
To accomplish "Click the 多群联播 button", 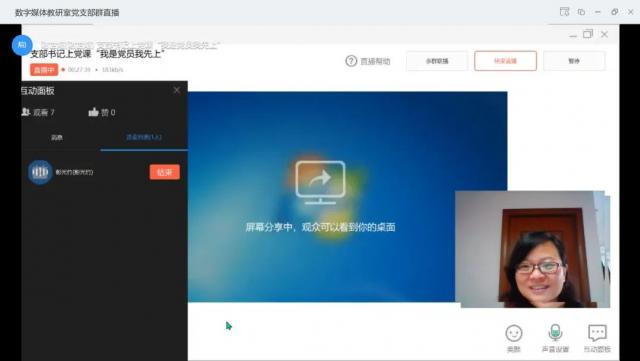I will click(437, 61).
